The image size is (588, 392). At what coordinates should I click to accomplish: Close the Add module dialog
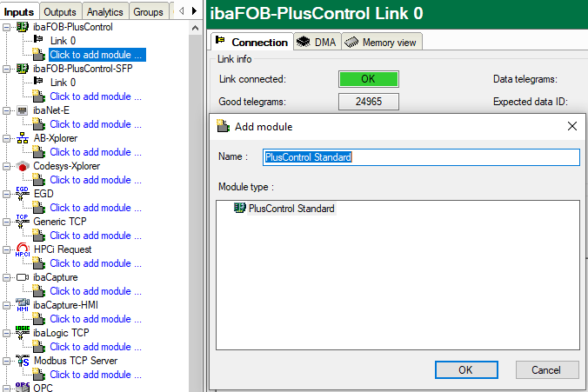pyautogui.click(x=571, y=126)
